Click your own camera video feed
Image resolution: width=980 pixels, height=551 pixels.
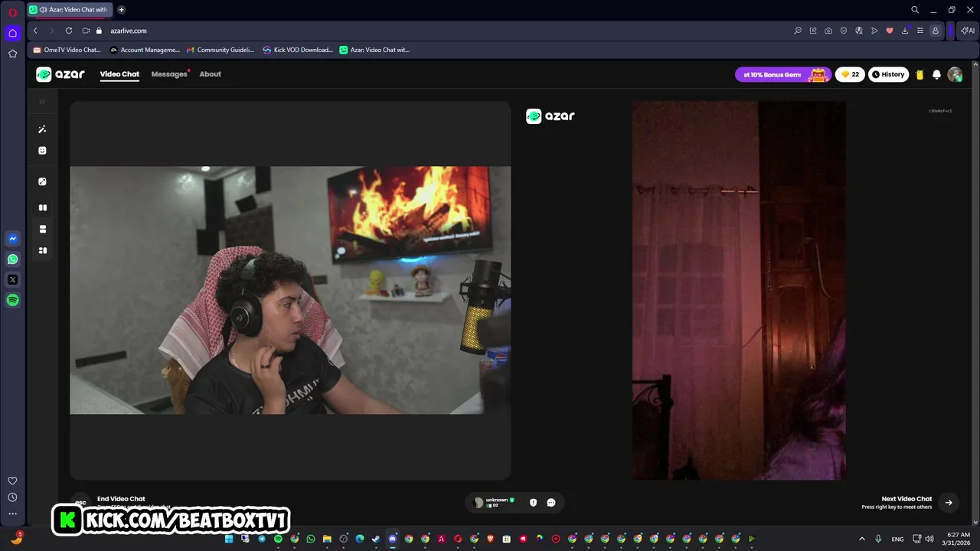(290, 290)
